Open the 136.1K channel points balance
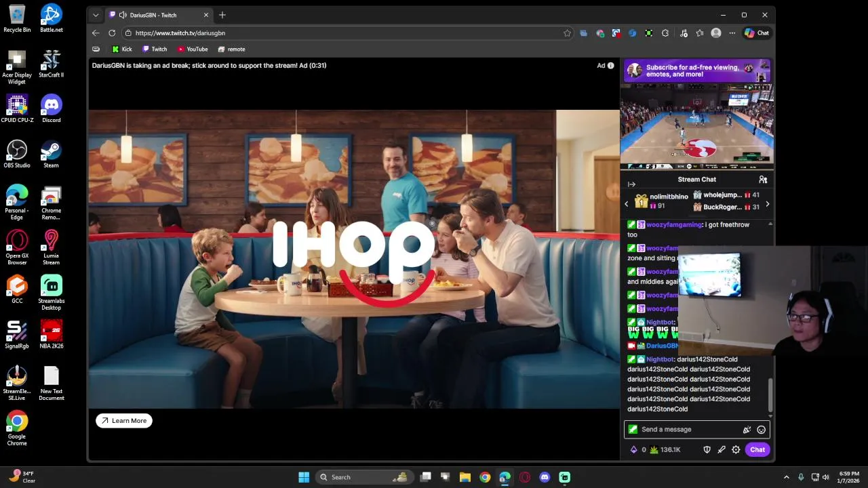This screenshot has height=488, width=868. tap(665, 449)
